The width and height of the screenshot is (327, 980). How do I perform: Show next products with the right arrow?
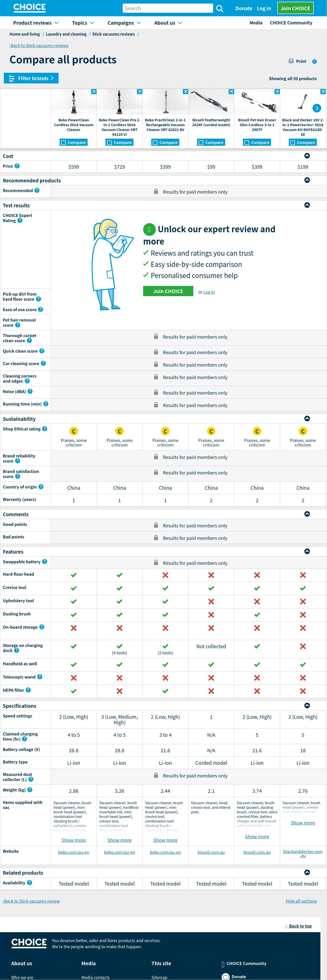[x=317, y=108]
